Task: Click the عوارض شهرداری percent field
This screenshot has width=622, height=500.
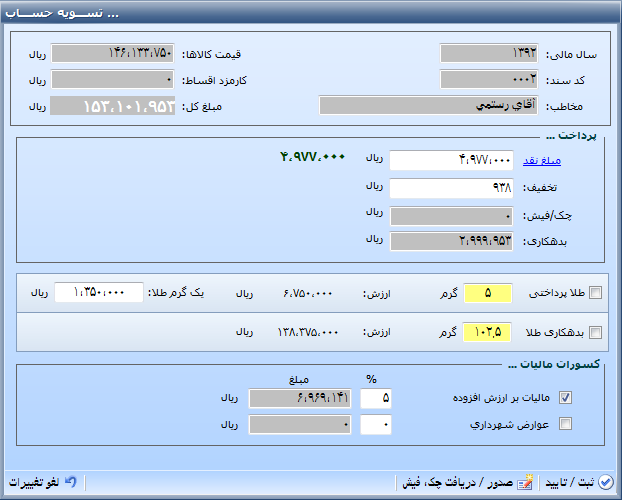Action: pos(376,424)
